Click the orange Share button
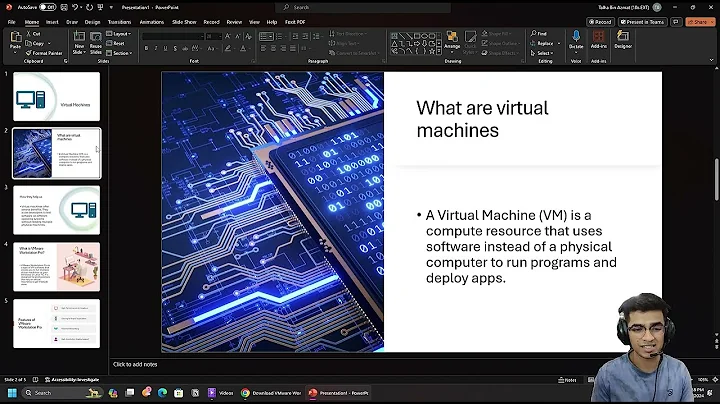 coord(700,22)
